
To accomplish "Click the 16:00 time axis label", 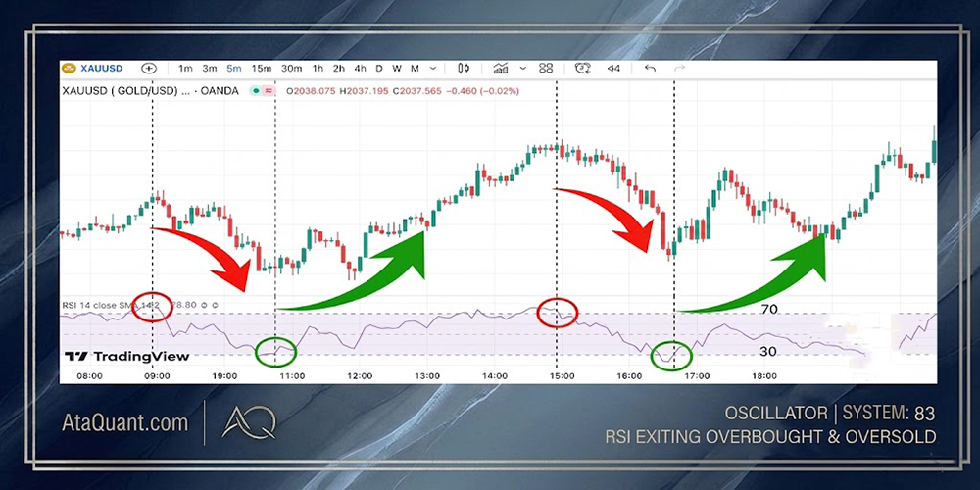I will pos(629,376).
